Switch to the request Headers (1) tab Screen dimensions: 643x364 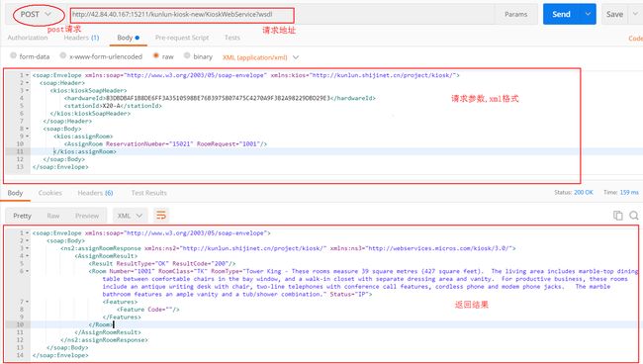(x=81, y=38)
